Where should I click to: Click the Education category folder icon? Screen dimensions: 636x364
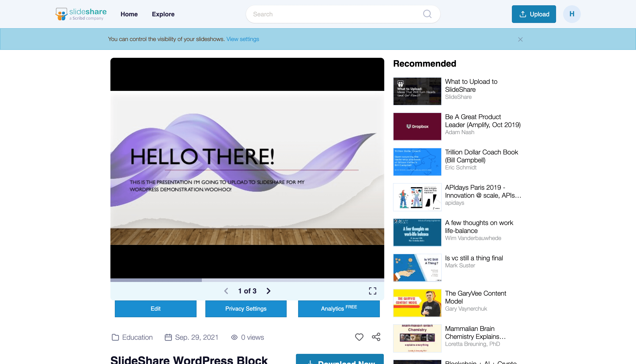pos(115,337)
